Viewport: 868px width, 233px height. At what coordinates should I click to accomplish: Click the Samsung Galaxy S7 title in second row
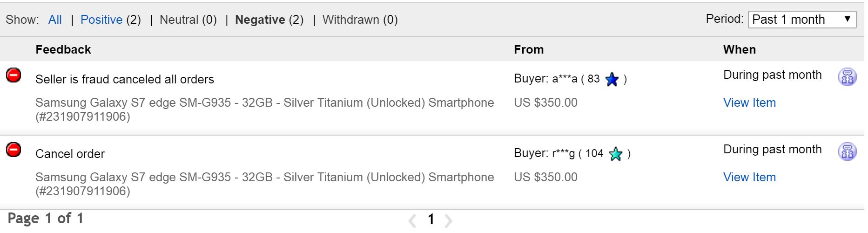pos(264,178)
